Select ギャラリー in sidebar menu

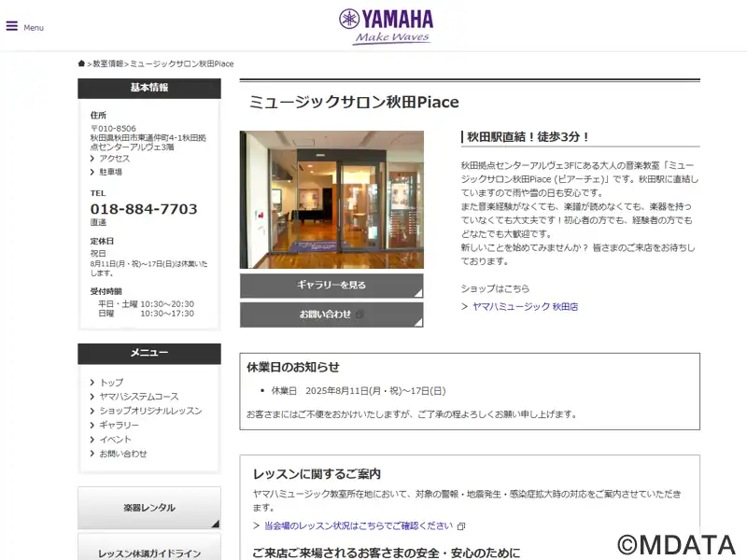point(120,425)
